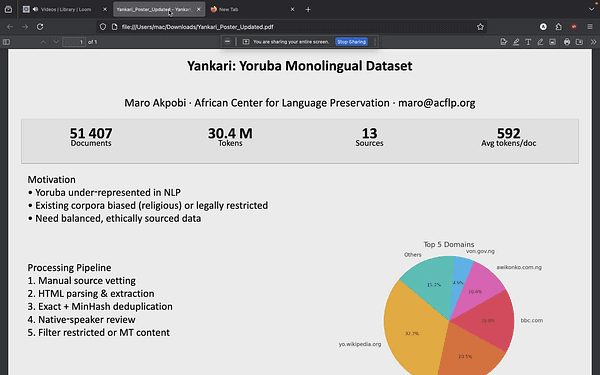
Task: Minimize the screen sharing indicator
Action: (227, 42)
